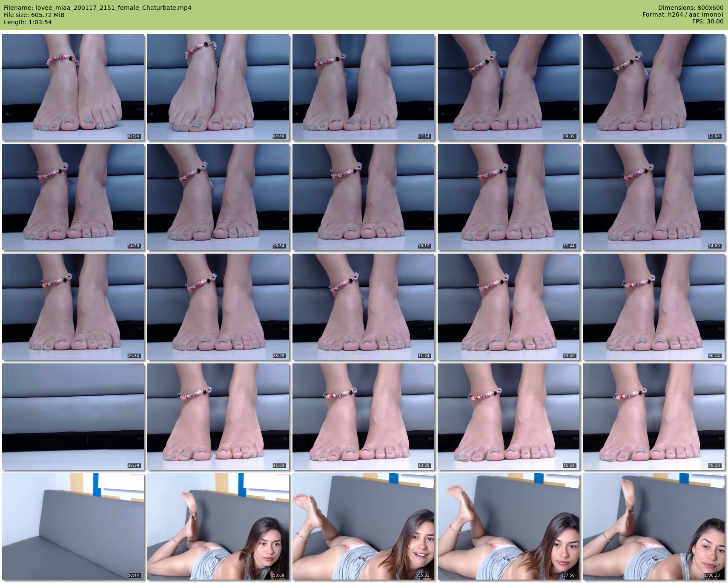Image resolution: width=728 pixels, height=583 pixels.
Task: Select the thumbnail at 43:29
Action: tap(363, 417)
